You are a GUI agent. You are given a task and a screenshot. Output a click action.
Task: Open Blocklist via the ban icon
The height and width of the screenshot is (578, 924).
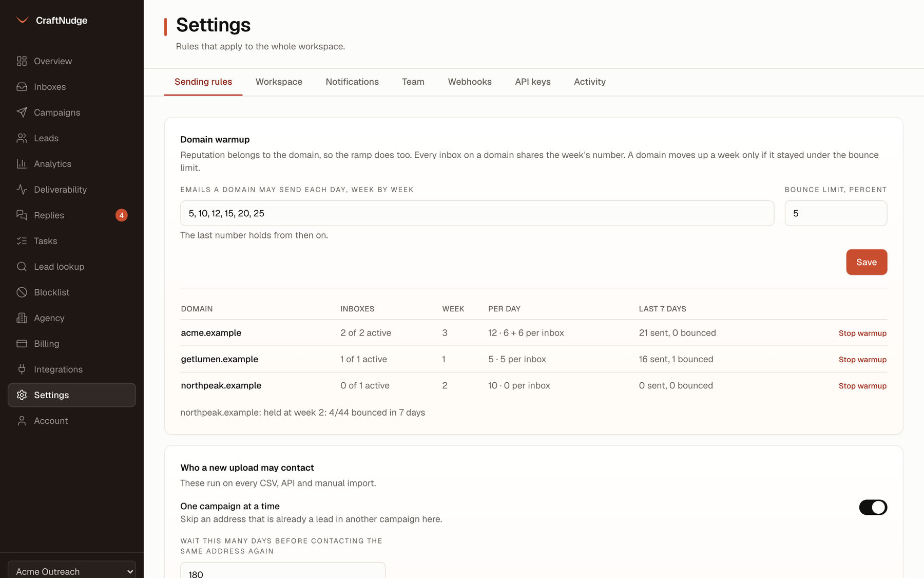(22, 292)
